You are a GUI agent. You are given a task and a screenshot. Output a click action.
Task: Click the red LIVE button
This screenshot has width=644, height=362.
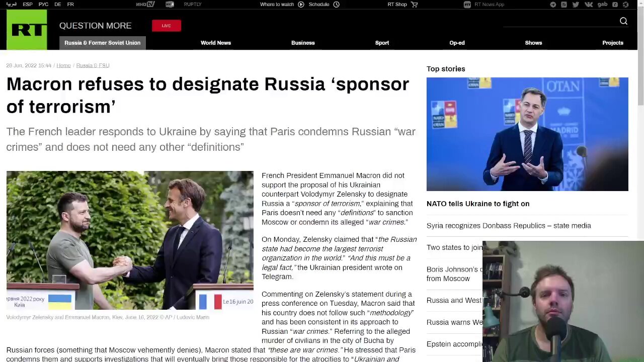click(167, 26)
